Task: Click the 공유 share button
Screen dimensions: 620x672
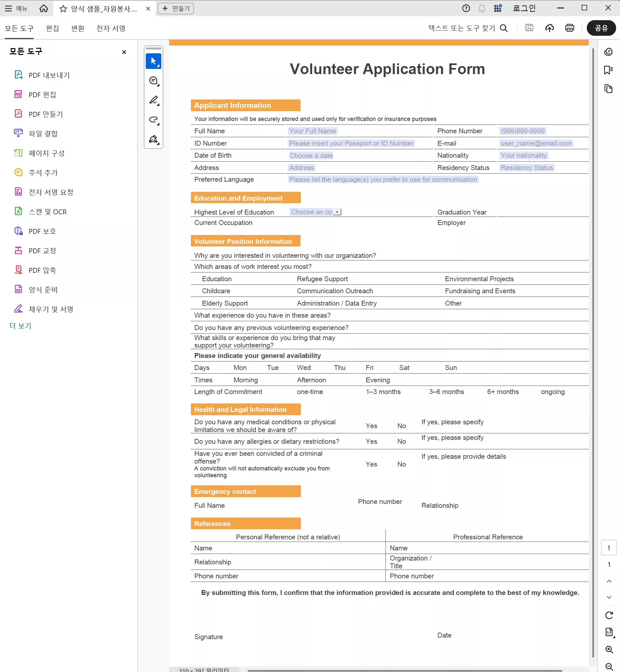Action: 601,28
